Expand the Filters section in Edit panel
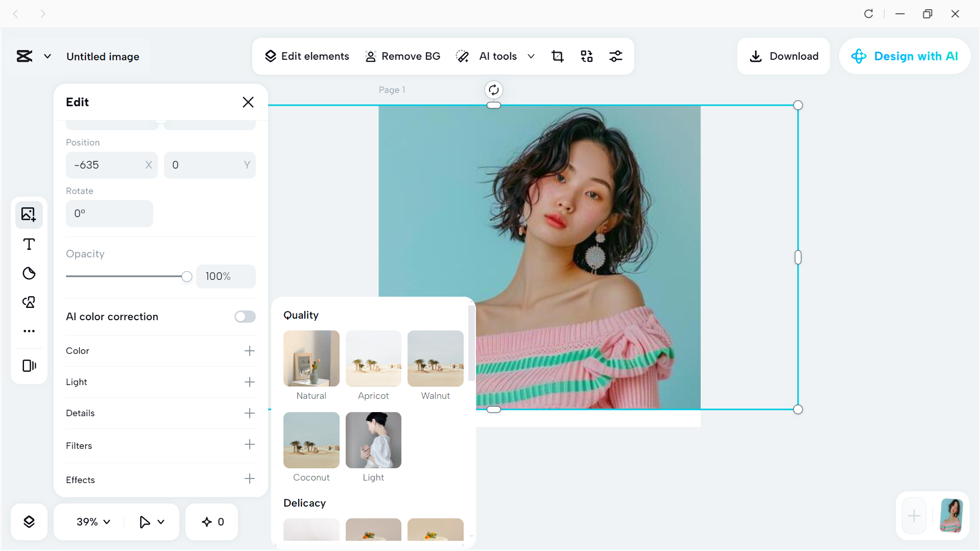Viewport: 980px width, 551px height. [x=249, y=445]
